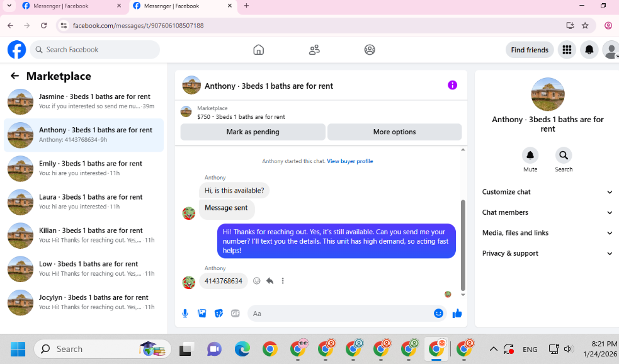Open a new browser tab
The height and width of the screenshot is (364, 619).
coord(246,6)
